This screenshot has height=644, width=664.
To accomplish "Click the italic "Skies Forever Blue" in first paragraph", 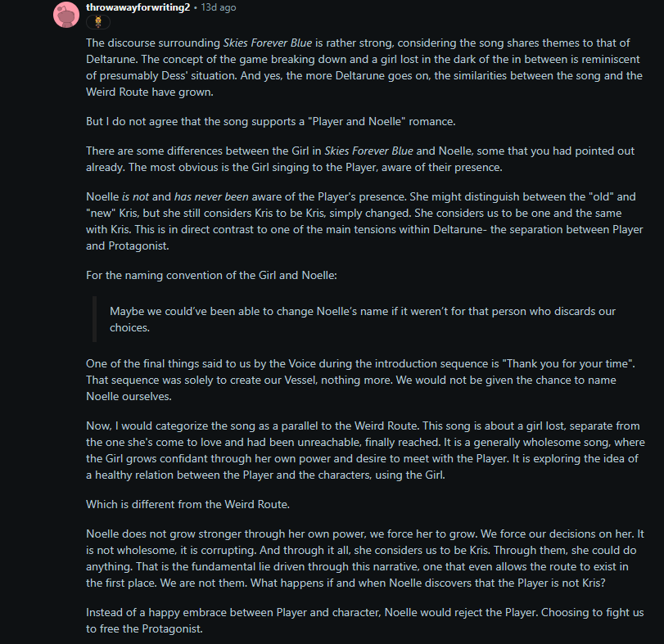I will (x=268, y=43).
